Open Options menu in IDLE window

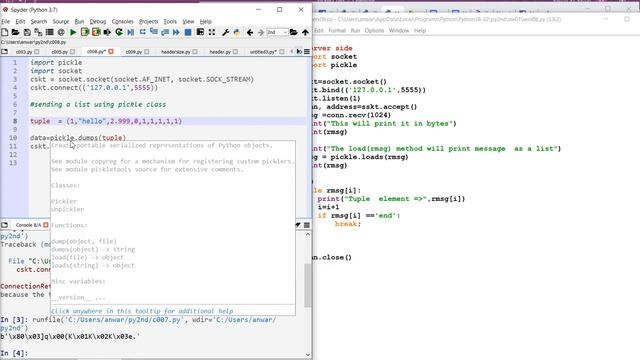pos(374,31)
